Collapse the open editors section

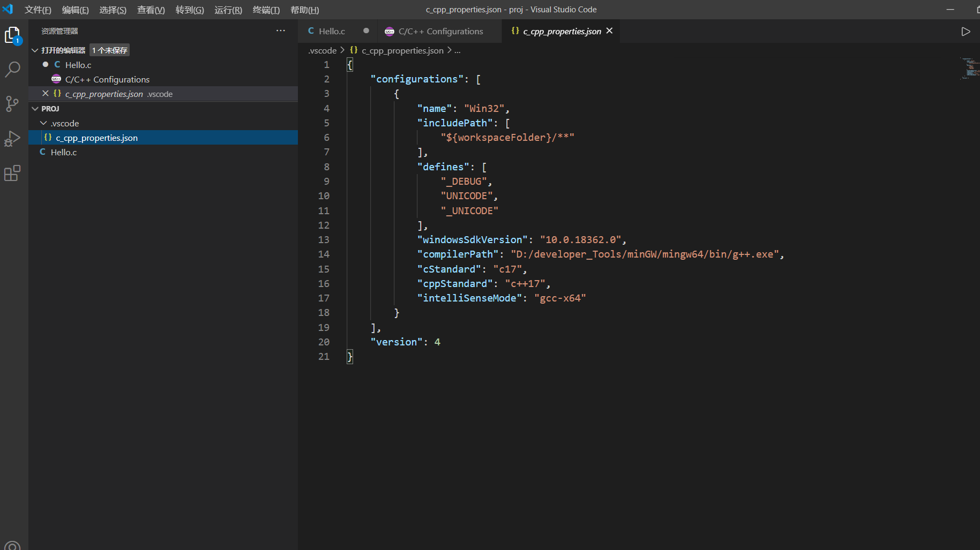pos(35,50)
